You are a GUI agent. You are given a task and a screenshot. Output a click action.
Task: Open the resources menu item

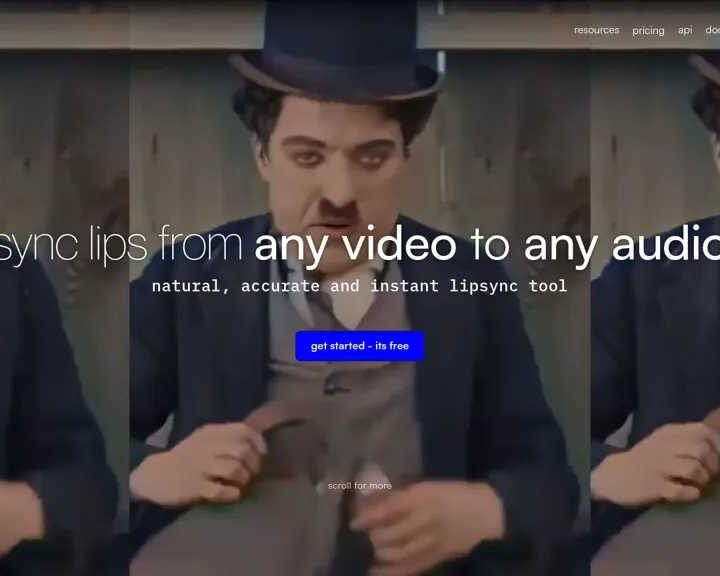[x=596, y=30]
